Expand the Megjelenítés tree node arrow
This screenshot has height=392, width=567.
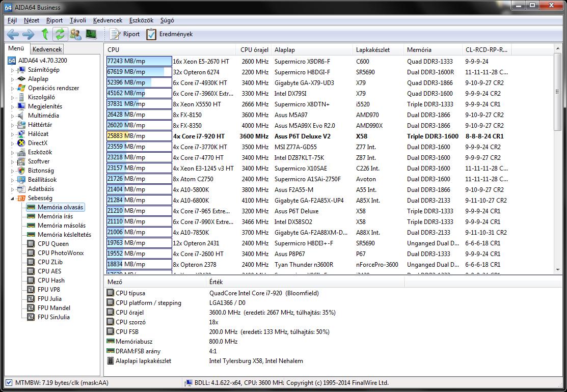click(13, 106)
